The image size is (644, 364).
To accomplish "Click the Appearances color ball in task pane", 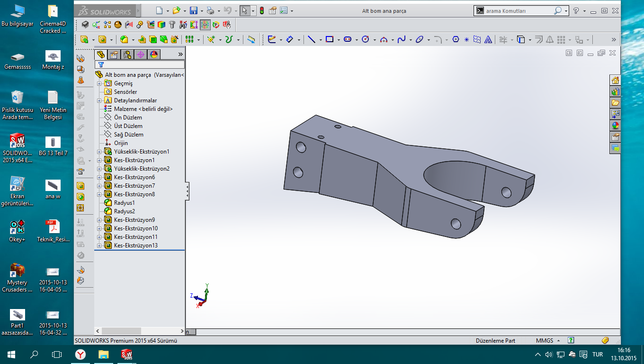I will pos(615,126).
